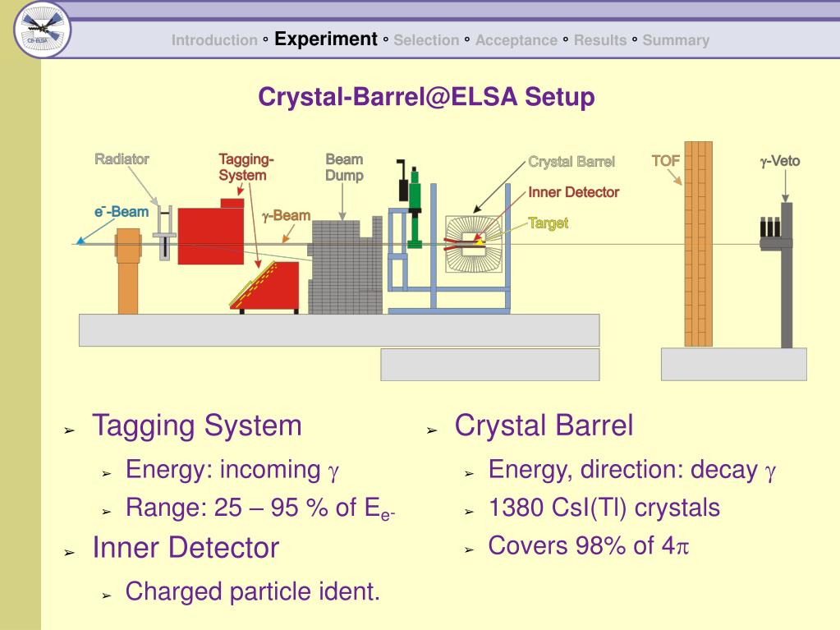Click the orange pillar at the left of the beamline

coord(128,271)
